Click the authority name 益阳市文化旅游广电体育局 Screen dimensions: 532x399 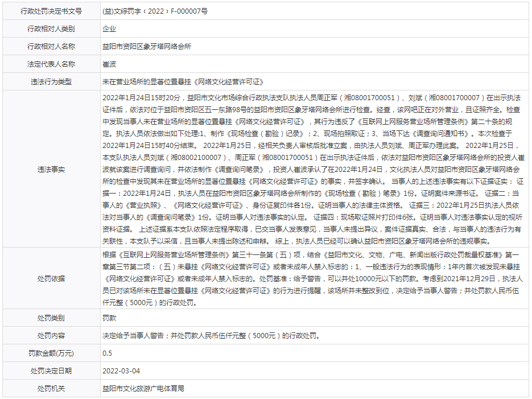(143, 389)
